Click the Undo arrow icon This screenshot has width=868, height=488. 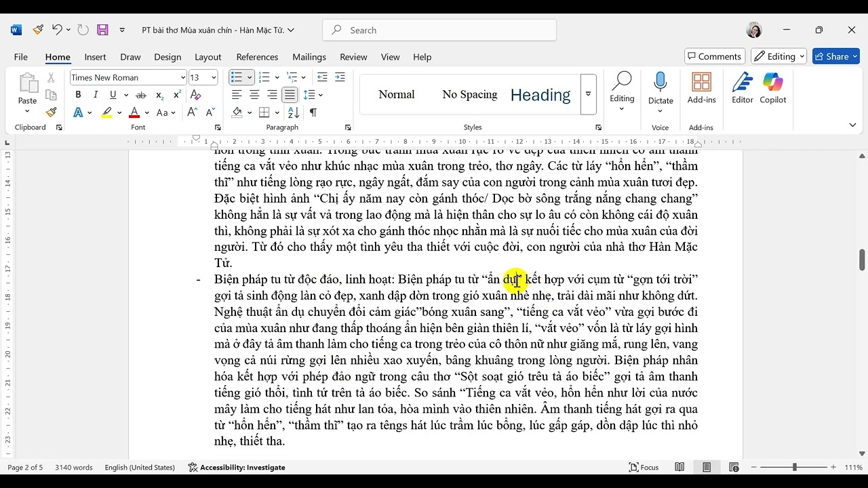[x=57, y=30]
